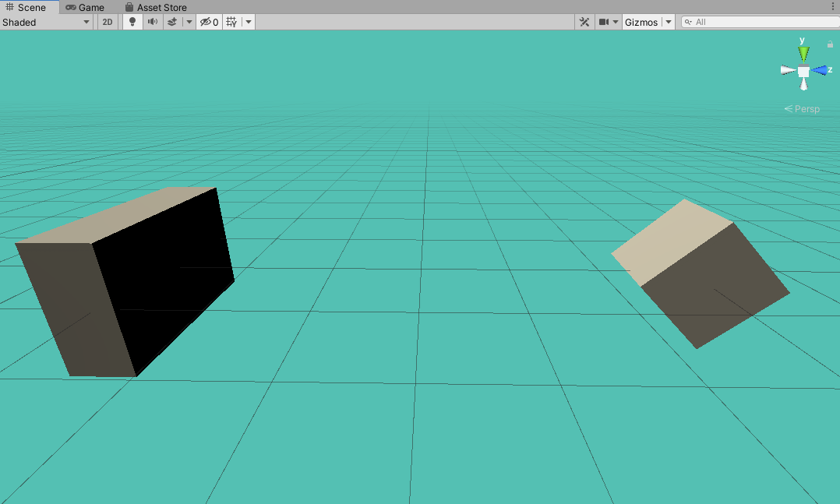Select the tilted cube on the right

tap(701, 274)
